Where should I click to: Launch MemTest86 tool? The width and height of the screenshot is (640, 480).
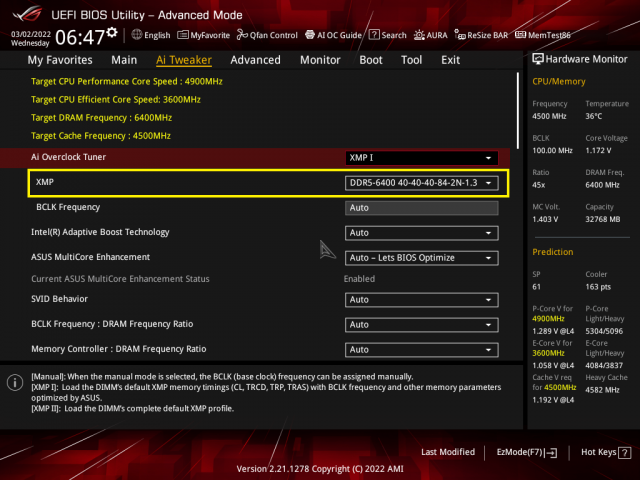point(542,35)
